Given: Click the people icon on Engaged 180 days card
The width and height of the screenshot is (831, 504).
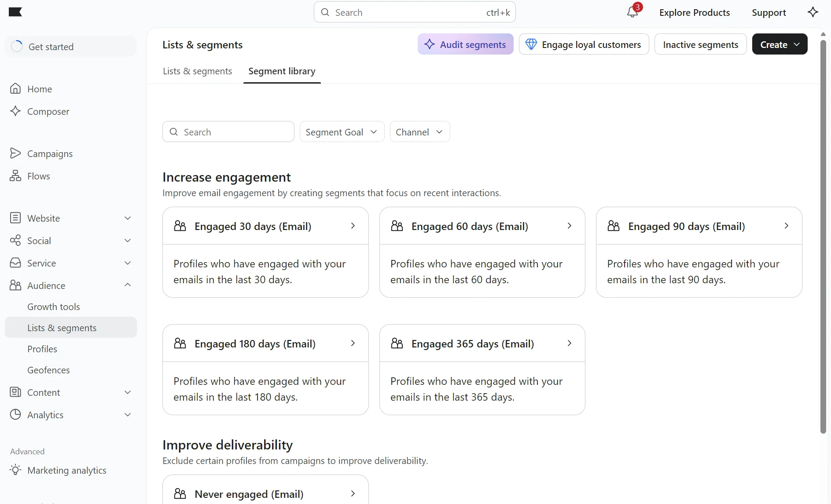Looking at the screenshot, I should [180, 343].
